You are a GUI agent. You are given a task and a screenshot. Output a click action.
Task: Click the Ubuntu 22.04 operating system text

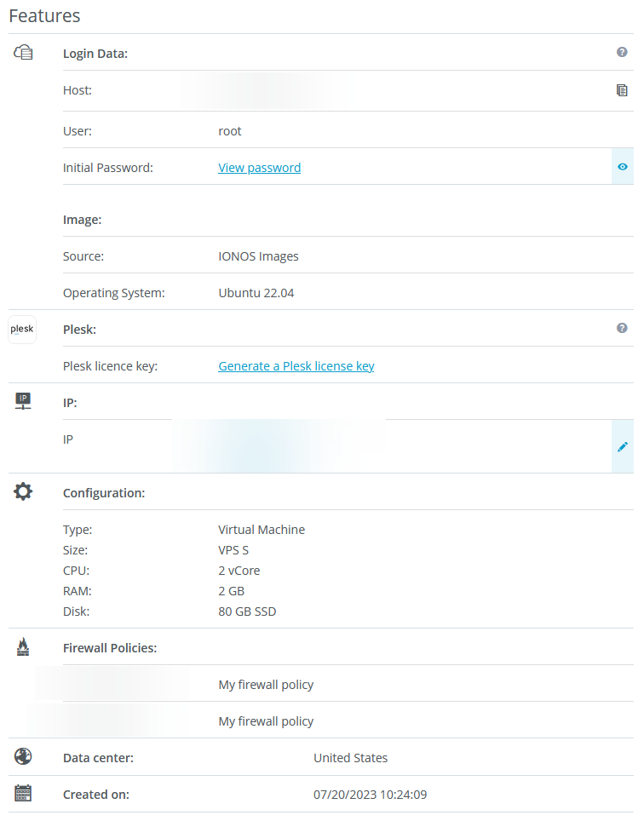click(x=256, y=293)
